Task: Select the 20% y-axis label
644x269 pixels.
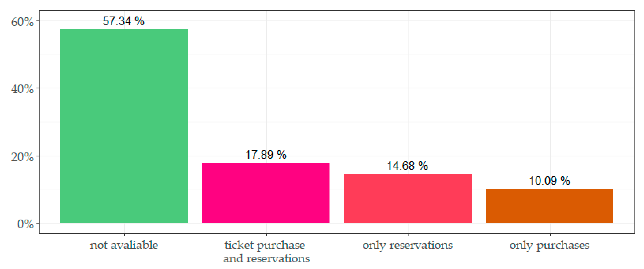Action: tap(22, 157)
